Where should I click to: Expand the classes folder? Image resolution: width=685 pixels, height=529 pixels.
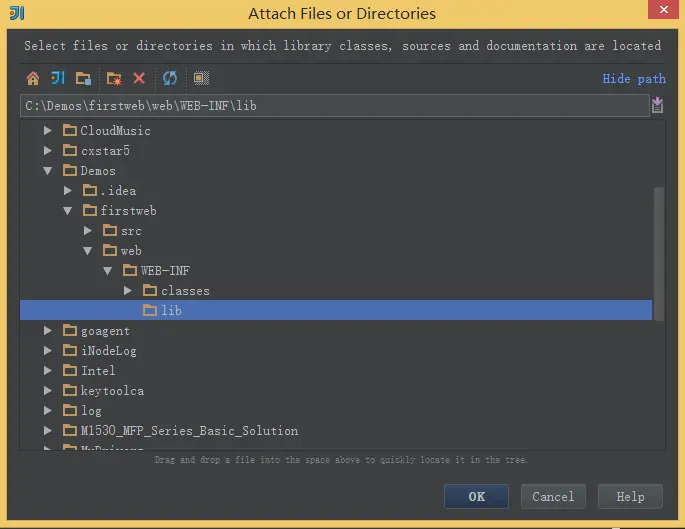(128, 291)
